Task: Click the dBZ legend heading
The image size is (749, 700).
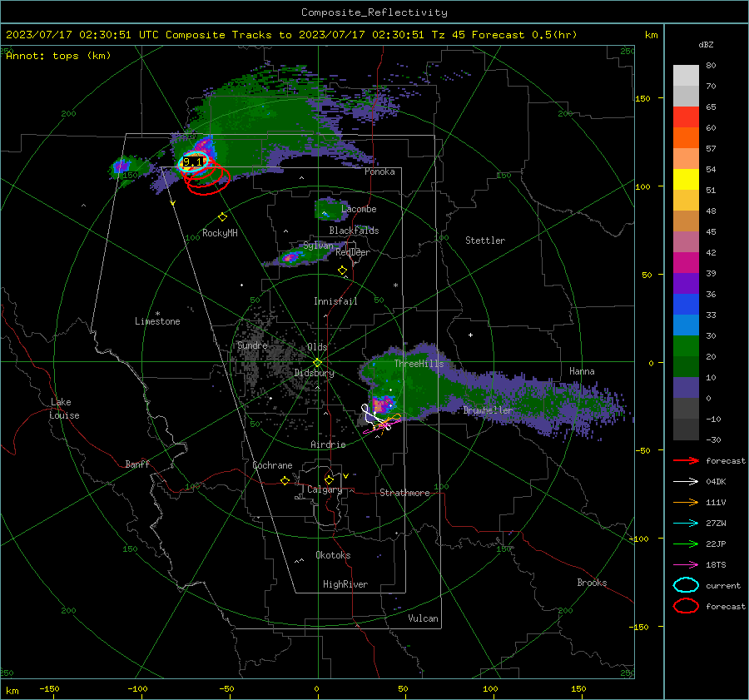Action: [706, 44]
